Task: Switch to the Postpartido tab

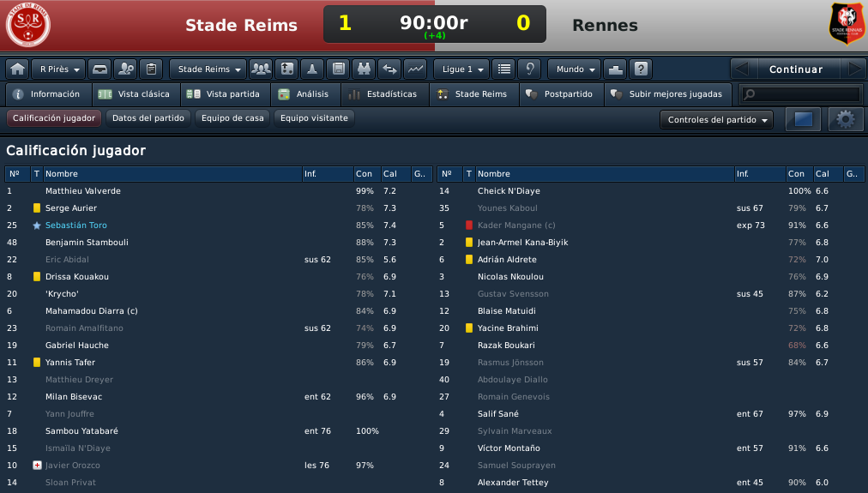Action: [x=562, y=94]
